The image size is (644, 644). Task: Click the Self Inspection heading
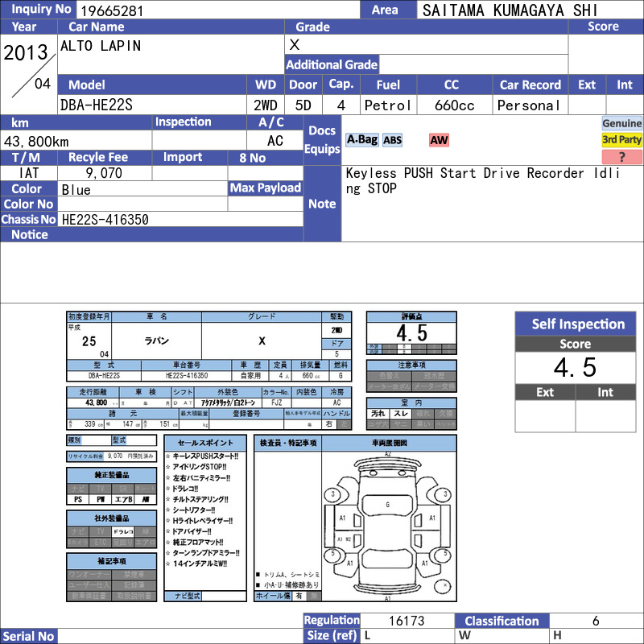click(576, 324)
